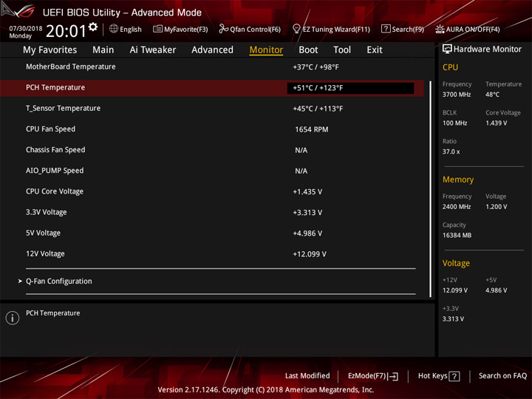The height and width of the screenshot is (399, 532).
Task: Click the 37.0 x ratio value
Action: point(451,151)
